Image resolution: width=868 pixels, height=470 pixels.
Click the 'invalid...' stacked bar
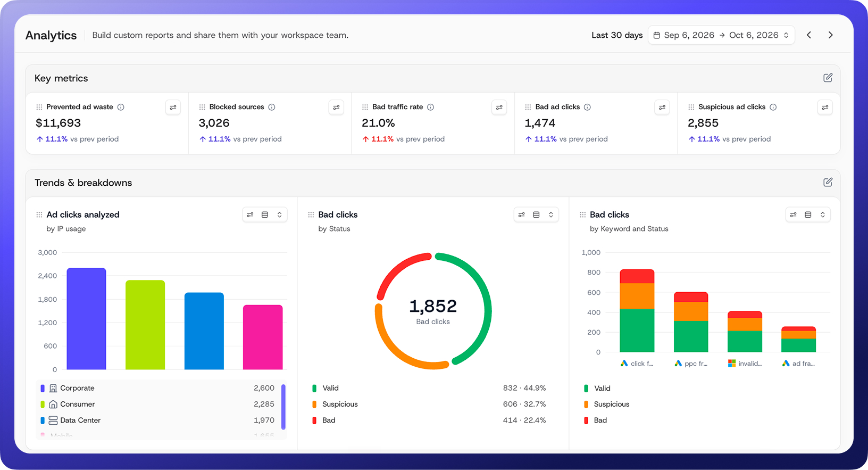coord(745,332)
